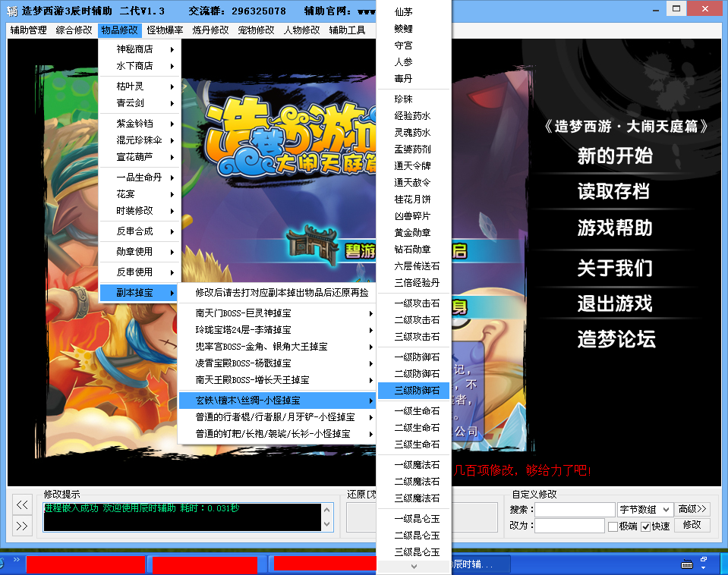Open the 综合修改 menu

coord(74,30)
